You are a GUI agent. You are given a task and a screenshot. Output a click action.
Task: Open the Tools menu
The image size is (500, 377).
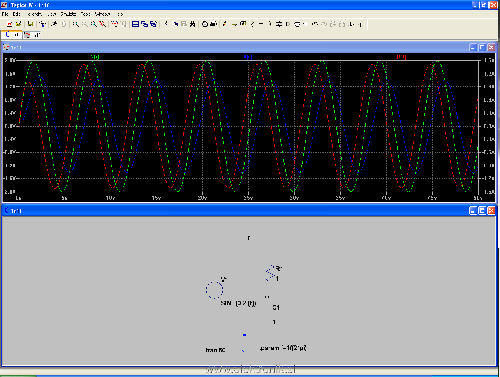pos(85,14)
